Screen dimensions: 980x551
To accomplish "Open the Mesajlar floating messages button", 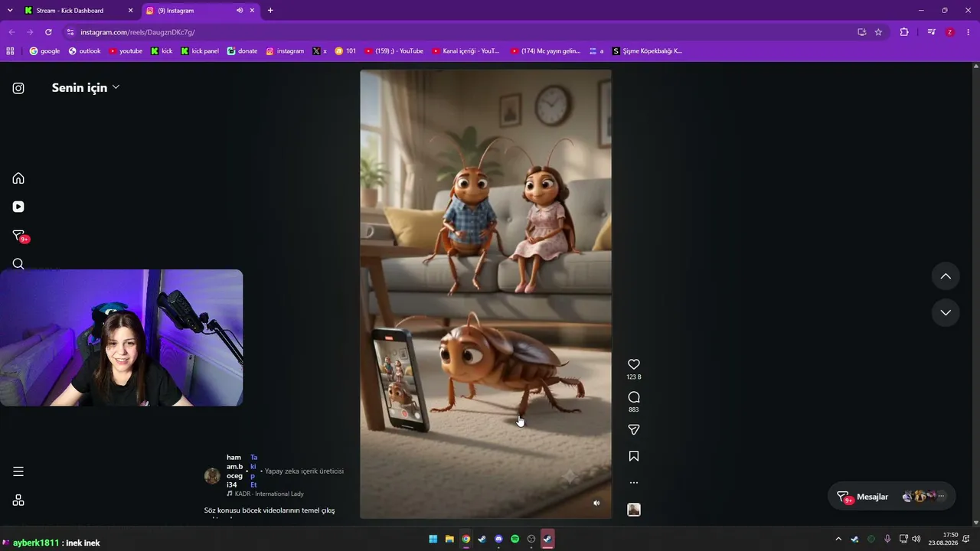I will click(891, 497).
